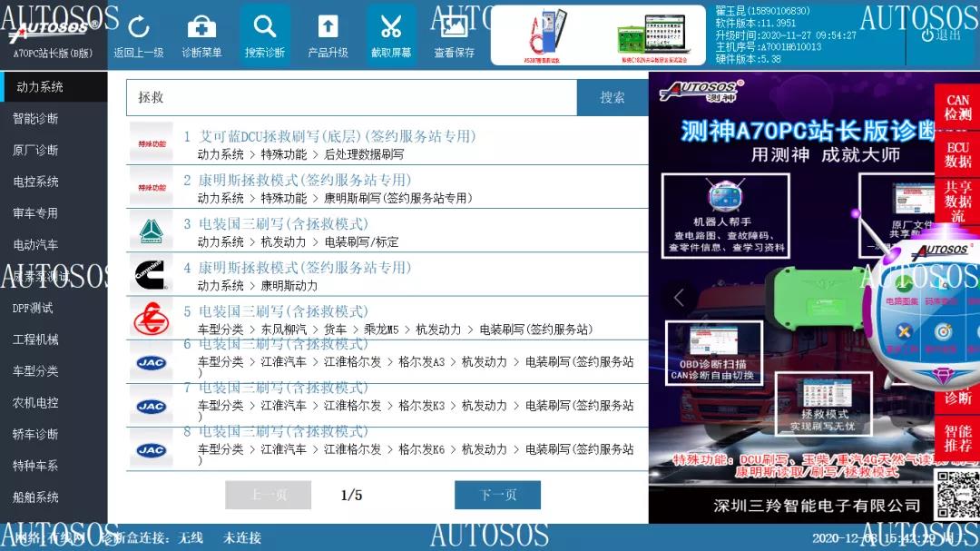
Task: Click breadcrumb text 电装刷写/标定
Action: click(361, 242)
